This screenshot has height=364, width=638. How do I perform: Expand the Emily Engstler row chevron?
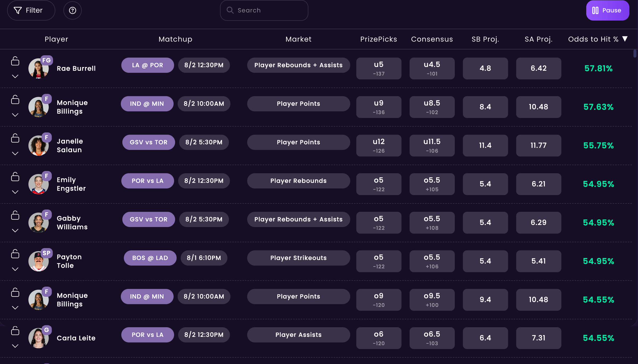point(15,192)
